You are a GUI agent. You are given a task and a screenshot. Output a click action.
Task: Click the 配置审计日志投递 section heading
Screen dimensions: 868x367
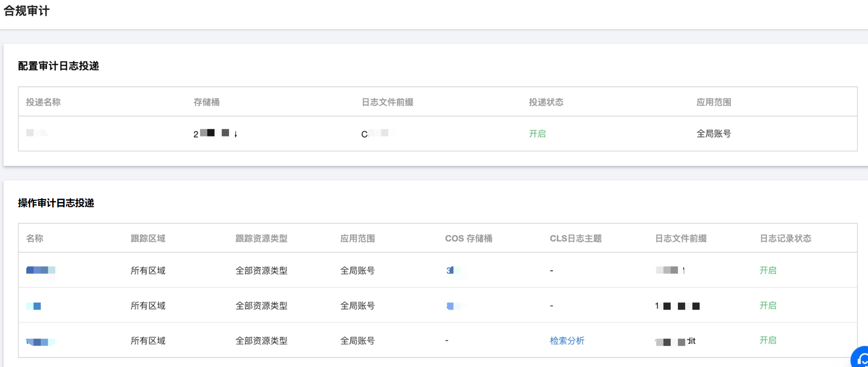pyautogui.click(x=58, y=66)
